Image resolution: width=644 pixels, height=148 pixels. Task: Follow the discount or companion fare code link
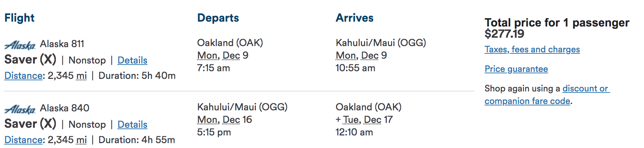547,95
